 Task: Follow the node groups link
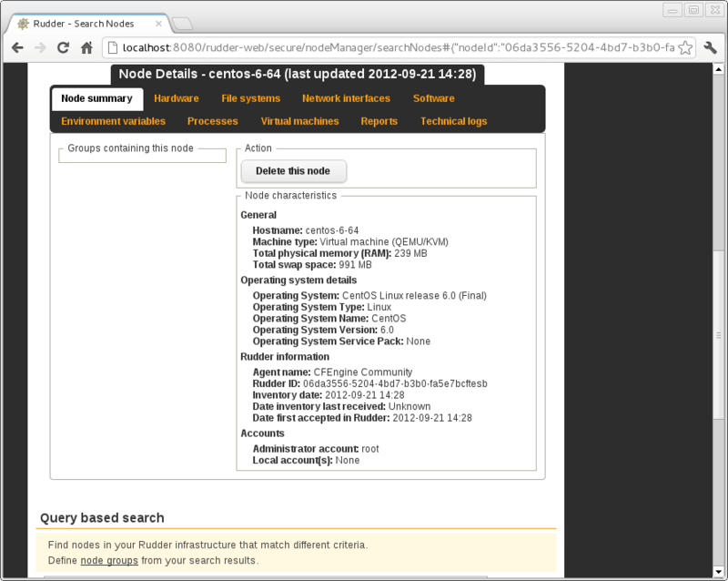[x=109, y=561]
